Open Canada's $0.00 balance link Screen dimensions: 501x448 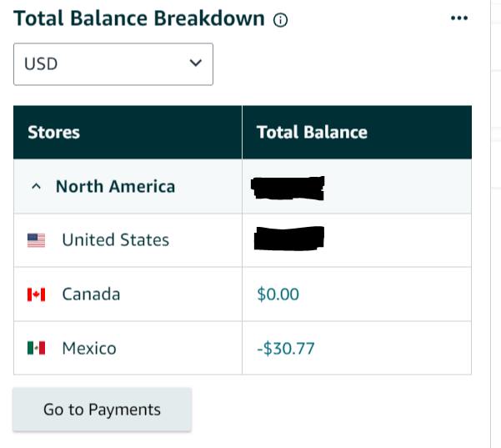point(278,294)
